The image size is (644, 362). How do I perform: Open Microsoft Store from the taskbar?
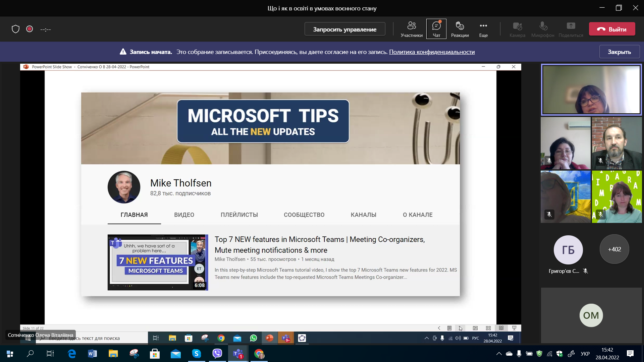(155, 354)
